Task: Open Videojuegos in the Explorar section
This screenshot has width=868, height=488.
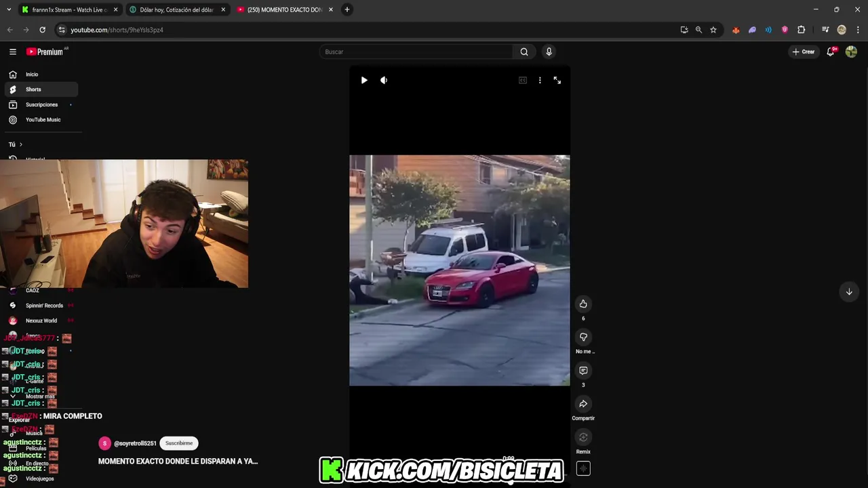Action: point(39,479)
